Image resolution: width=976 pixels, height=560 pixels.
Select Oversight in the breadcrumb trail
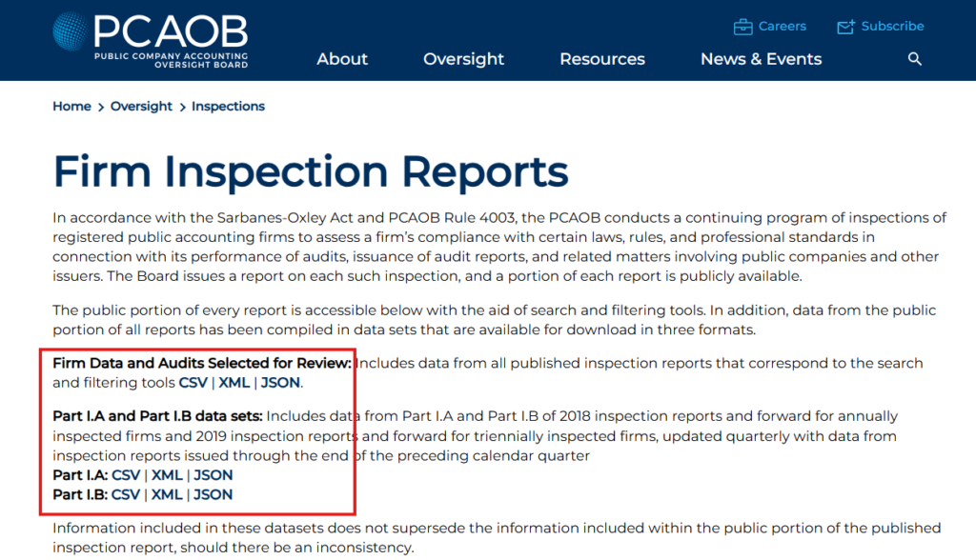coord(141,107)
